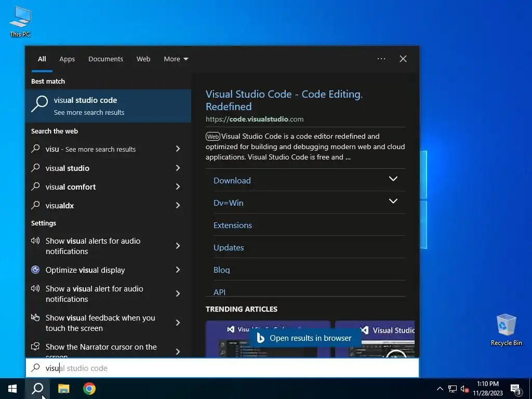Expand the visual studio suggestion arrow
Image resolution: width=532 pixels, height=399 pixels.
click(x=178, y=168)
